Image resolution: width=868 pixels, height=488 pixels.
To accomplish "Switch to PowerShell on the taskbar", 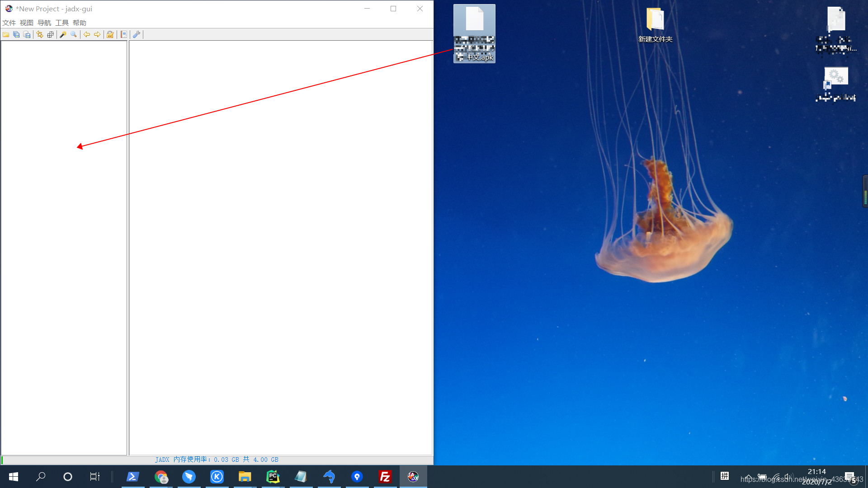I will (133, 477).
